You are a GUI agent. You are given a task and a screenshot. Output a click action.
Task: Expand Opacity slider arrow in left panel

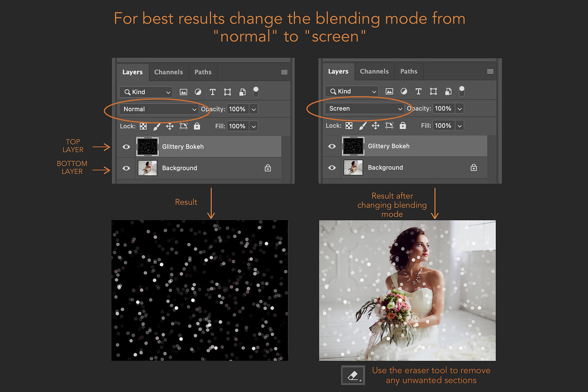point(253,109)
